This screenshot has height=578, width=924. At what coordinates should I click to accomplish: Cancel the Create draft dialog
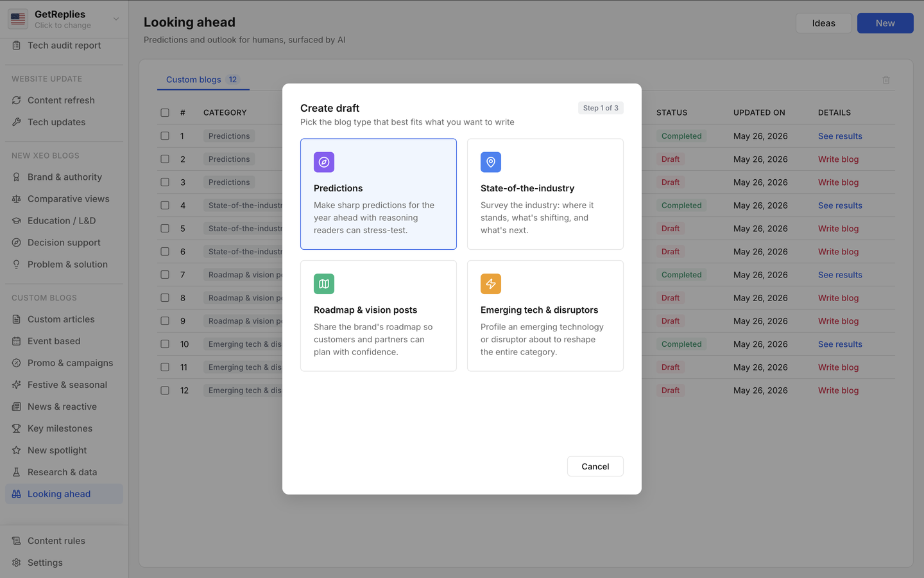tap(595, 466)
